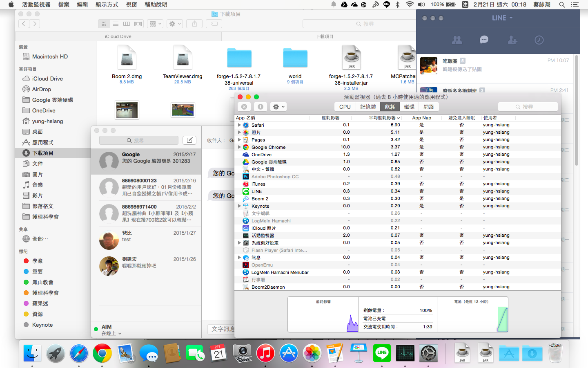Switch to the 網路 tab

click(429, 107)
